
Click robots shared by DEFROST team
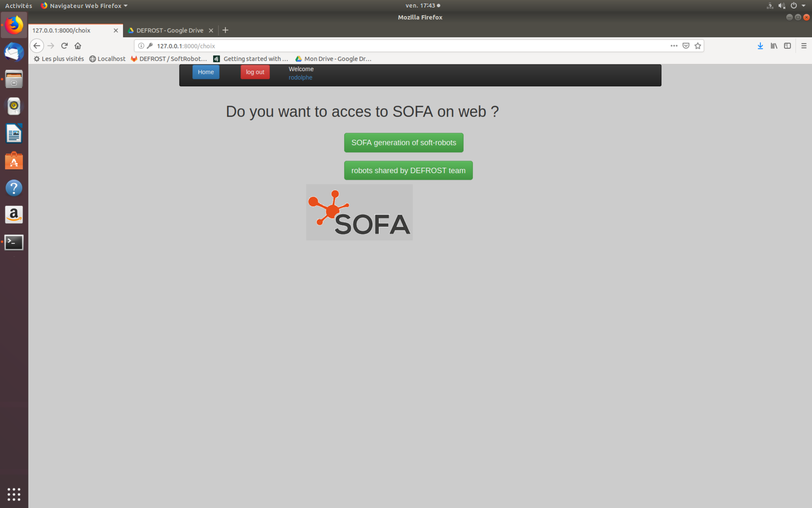(x=408, y=171)
